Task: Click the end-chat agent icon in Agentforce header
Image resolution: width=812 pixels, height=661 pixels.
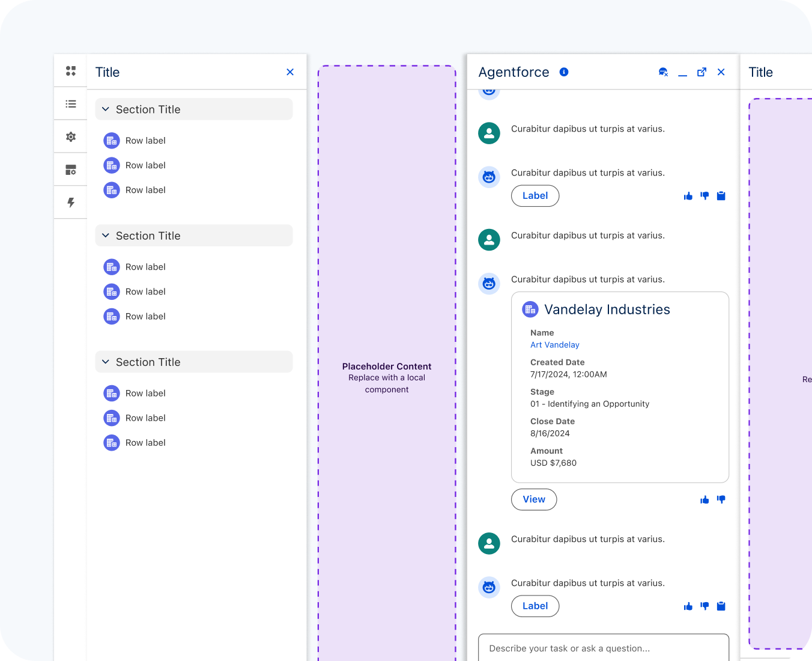Action: point(663,72)
